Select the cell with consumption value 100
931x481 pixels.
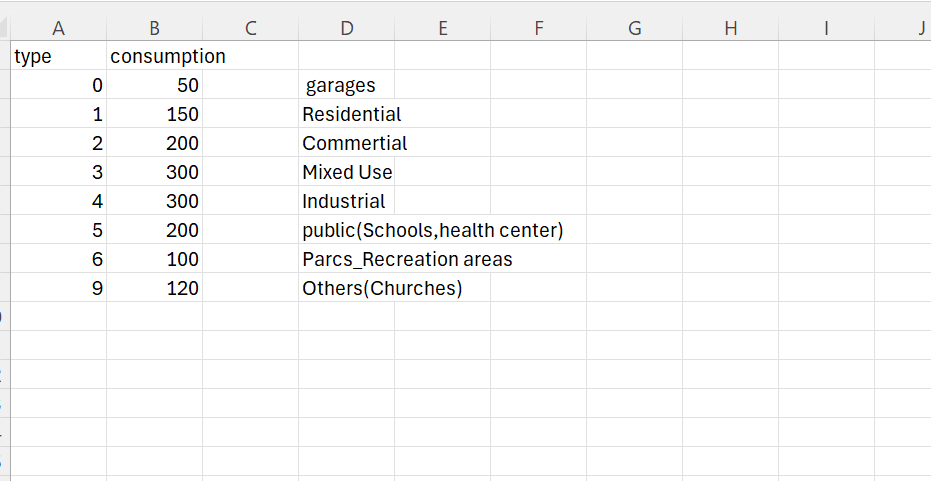tap(154, 260)
